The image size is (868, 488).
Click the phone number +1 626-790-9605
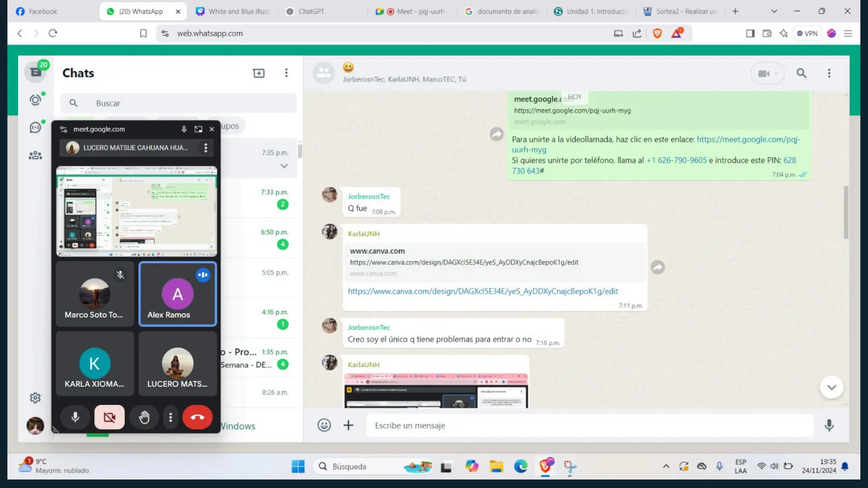676,160
